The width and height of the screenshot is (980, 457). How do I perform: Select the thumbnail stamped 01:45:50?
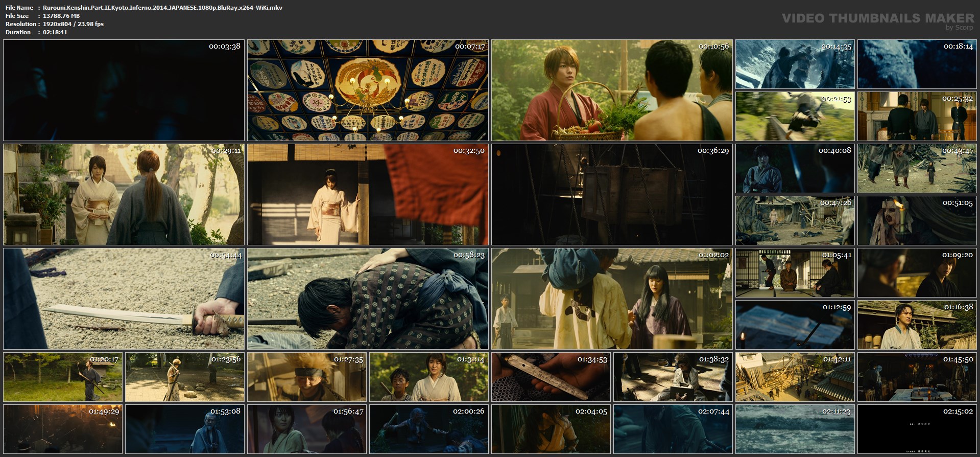click(917, 377)
